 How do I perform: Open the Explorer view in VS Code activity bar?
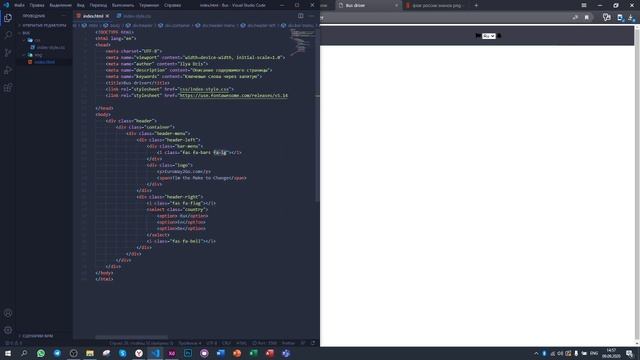pyautogui.click(x=8, y=18)
